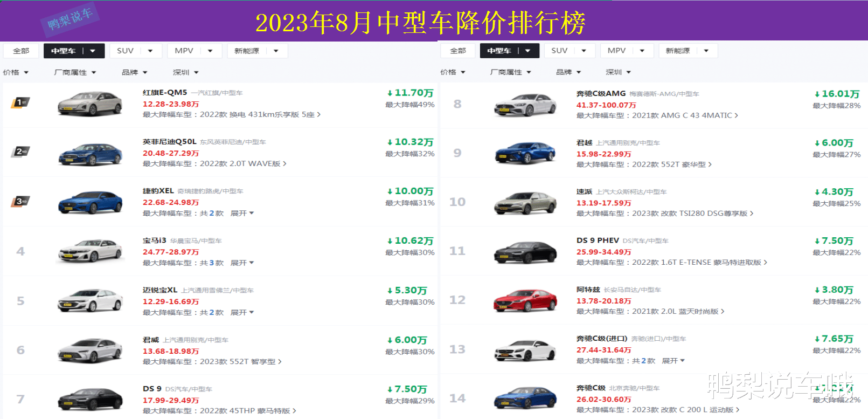
Task: Open the 阿特兹 red car image
Action: tap(525, 301)
